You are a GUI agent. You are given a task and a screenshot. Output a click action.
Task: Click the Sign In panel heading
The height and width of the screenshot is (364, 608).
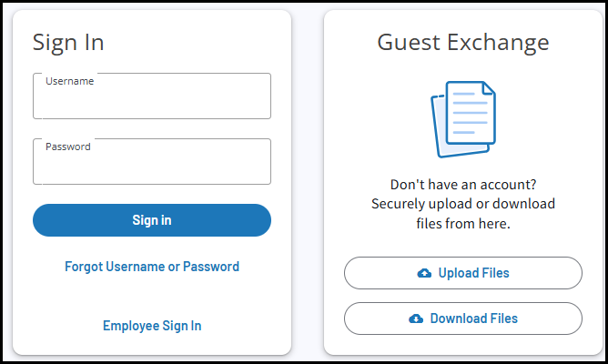point(68,42)
